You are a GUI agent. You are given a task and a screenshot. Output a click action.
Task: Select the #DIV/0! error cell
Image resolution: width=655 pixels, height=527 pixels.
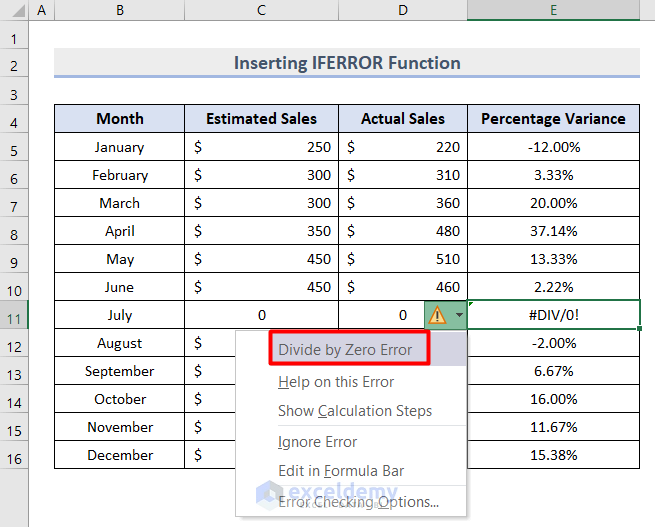(553, 315)
